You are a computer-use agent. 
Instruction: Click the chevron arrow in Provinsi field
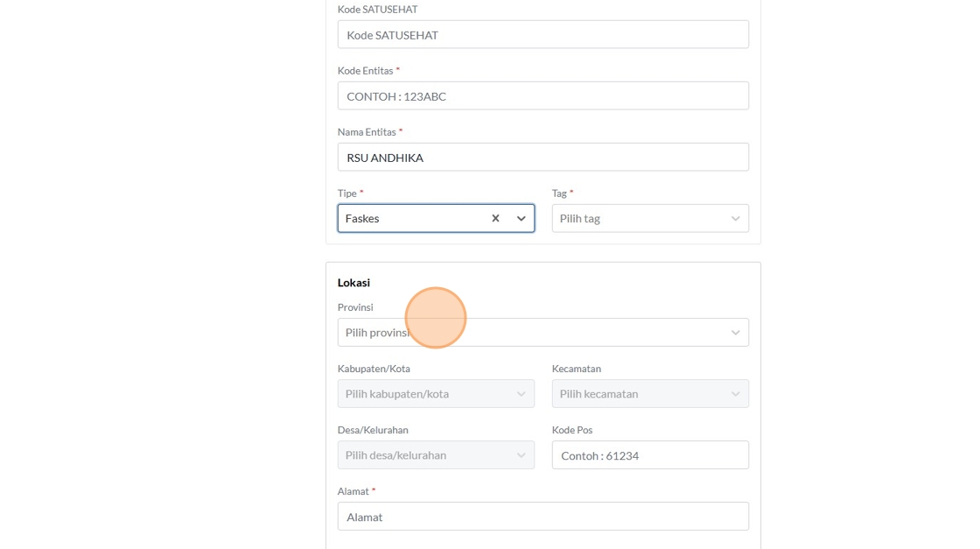click(x=735, y=333)
